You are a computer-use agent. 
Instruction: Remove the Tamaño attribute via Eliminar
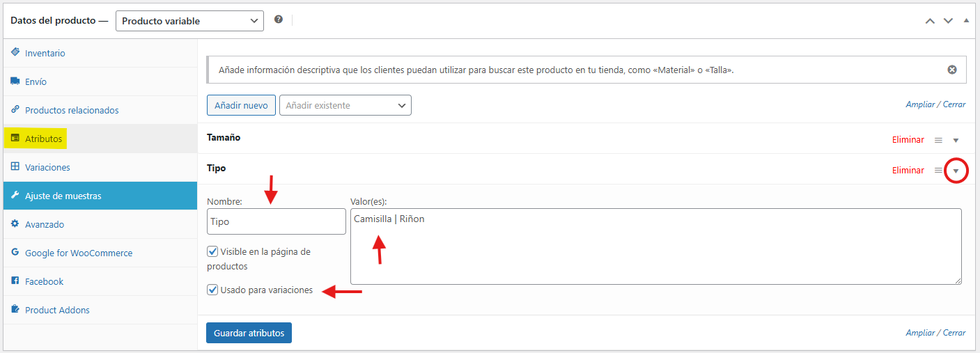[x=908, y=140]
